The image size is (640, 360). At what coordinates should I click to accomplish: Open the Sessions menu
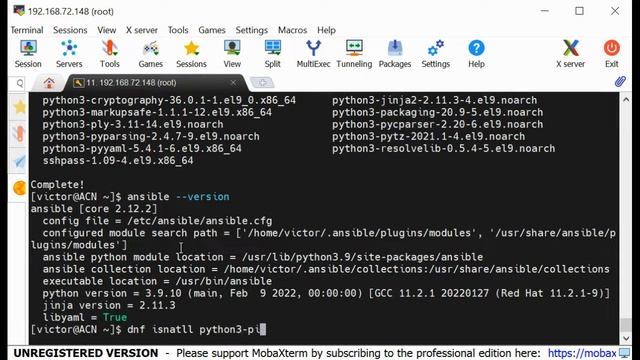pyautogui.click(x=70, y=30)
